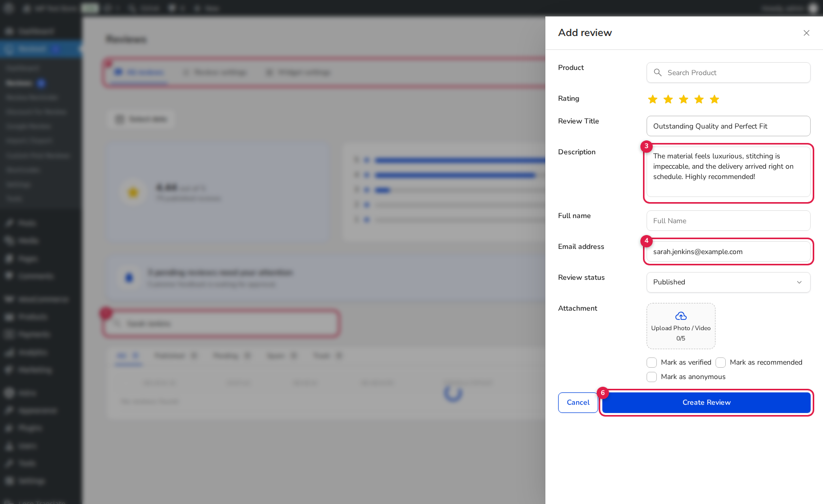Check Mark as verified
823x504 pixels.
pos(652,363)
